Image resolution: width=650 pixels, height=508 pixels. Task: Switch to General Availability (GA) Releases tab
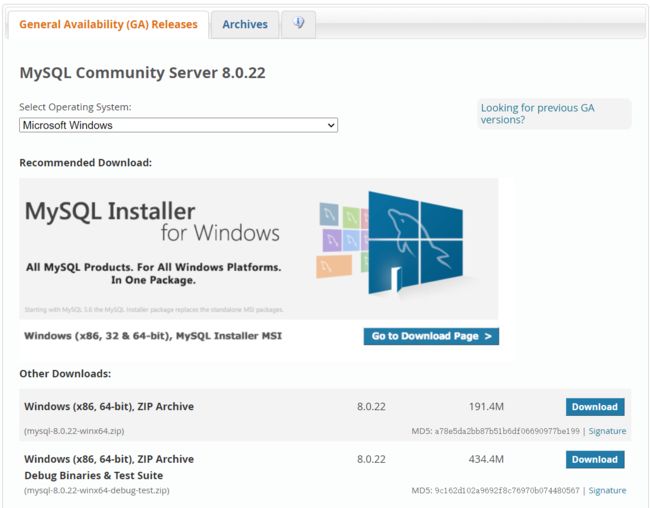[108, 24]
